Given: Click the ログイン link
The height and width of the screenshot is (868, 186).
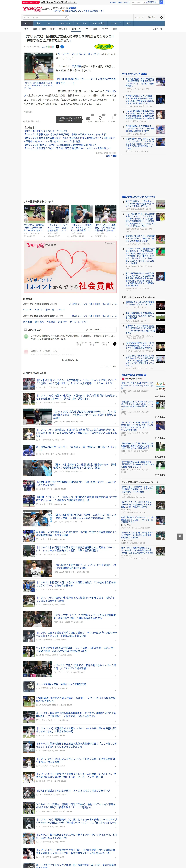Looking at the screenshot, I should click(57, 11).
